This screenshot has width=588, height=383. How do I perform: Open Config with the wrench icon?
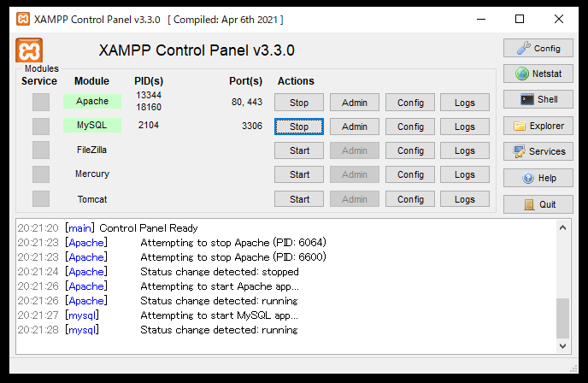538,48
